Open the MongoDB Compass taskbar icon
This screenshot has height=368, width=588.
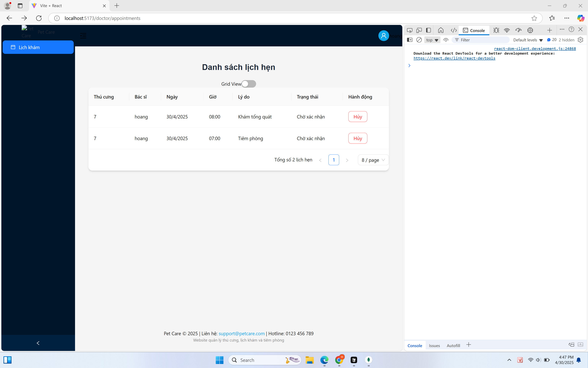369,360
